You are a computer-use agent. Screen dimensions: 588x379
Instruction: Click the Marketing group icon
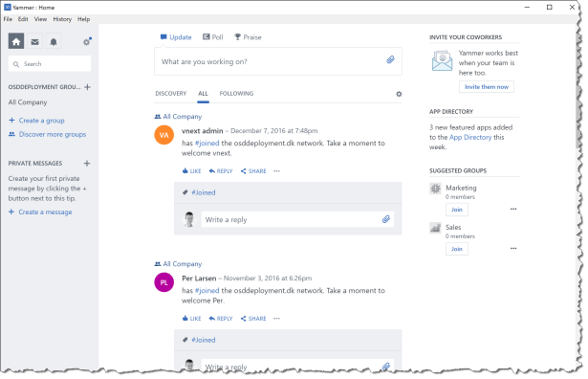435,189
